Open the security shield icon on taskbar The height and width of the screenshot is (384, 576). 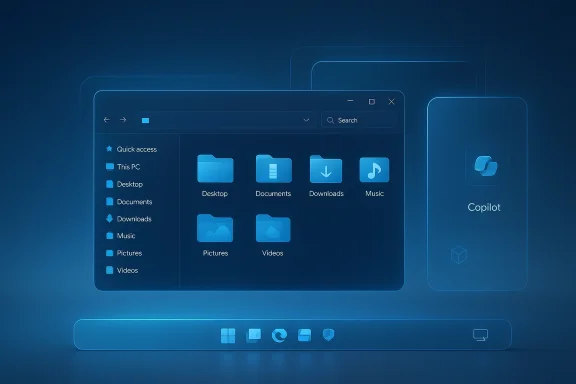pos(328,335)
